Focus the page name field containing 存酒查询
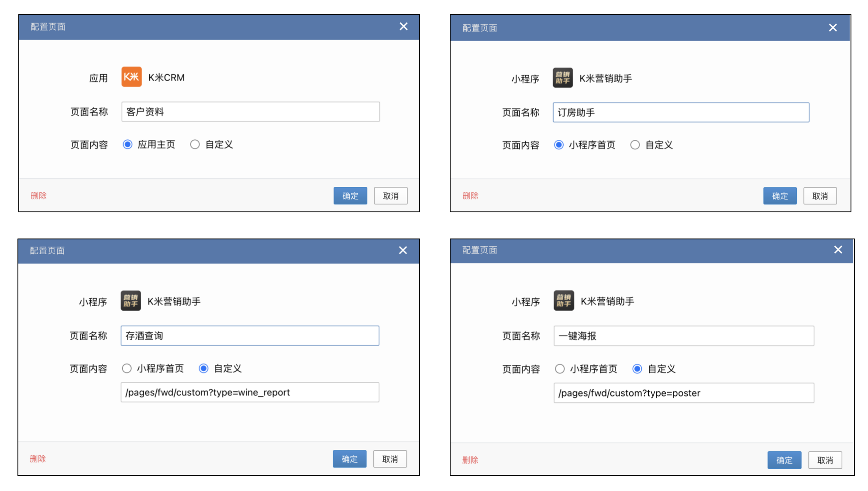 click(250, 336)
